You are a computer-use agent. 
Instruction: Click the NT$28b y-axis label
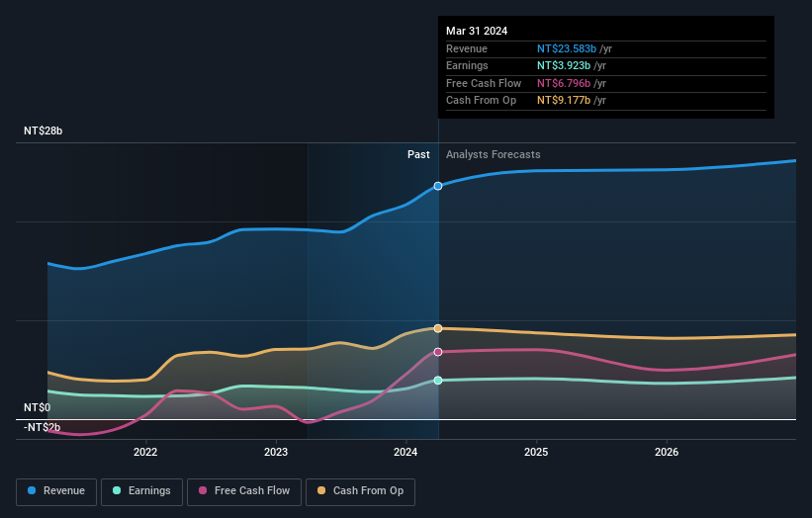click(43, 130)
